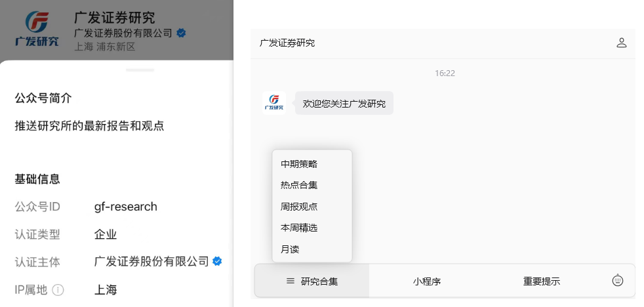
Task: Click the title 广发证券研究 in profile header
Action: [115, 17]
